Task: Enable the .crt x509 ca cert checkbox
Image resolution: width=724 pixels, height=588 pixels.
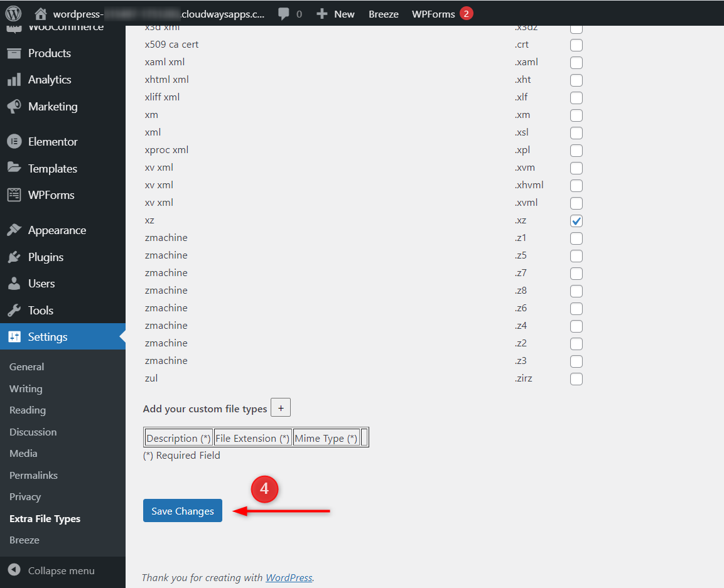Action: 576,45
